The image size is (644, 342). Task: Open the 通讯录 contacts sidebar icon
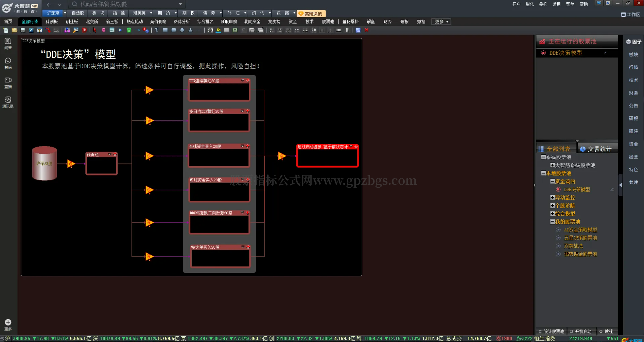coord(8,102)
